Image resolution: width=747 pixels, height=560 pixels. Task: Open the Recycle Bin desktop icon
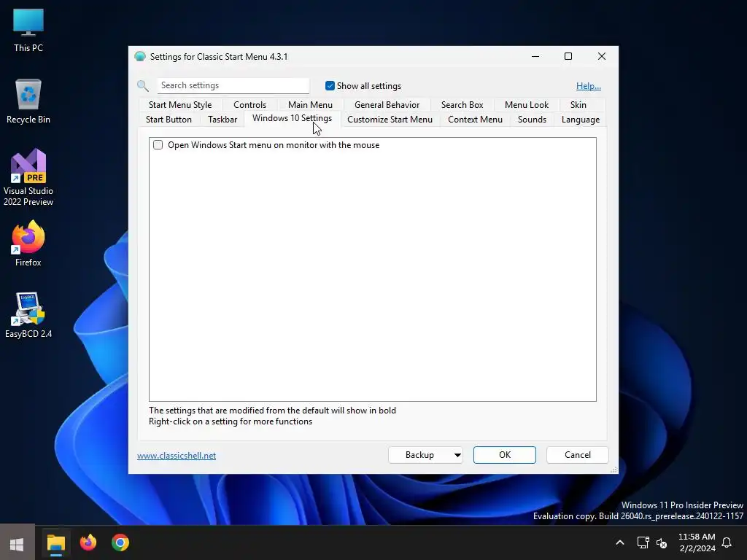tap(28, 101)
